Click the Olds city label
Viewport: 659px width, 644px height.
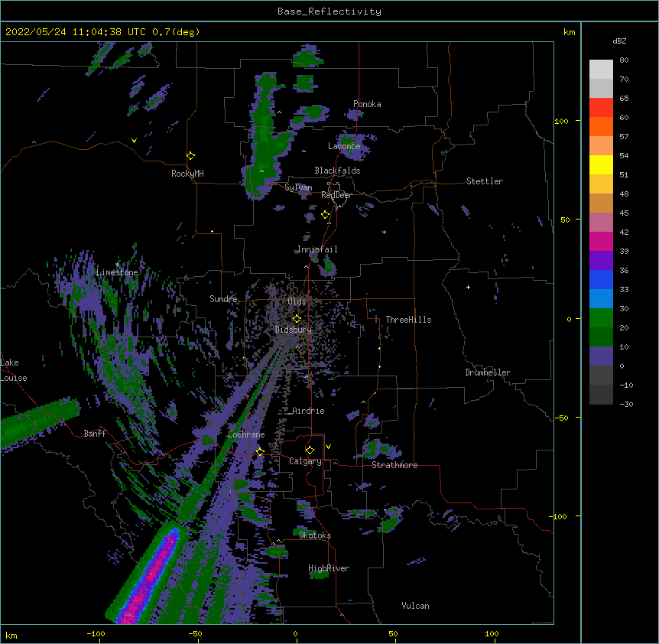coord(297,301)
